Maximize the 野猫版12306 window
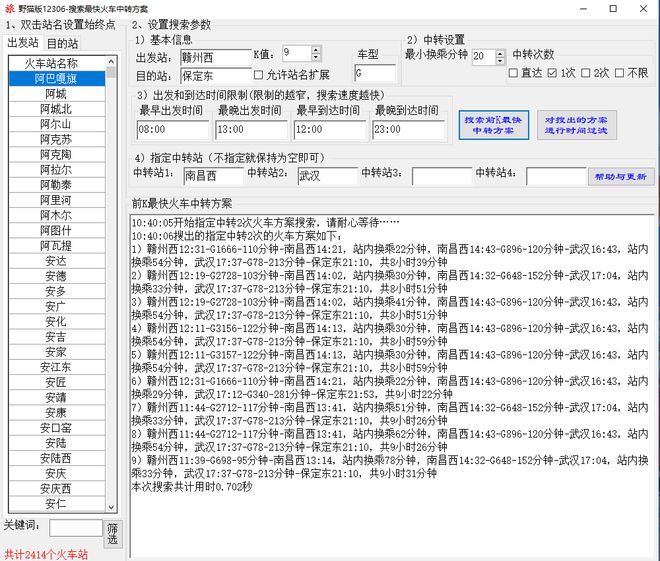 coord(613,8)
